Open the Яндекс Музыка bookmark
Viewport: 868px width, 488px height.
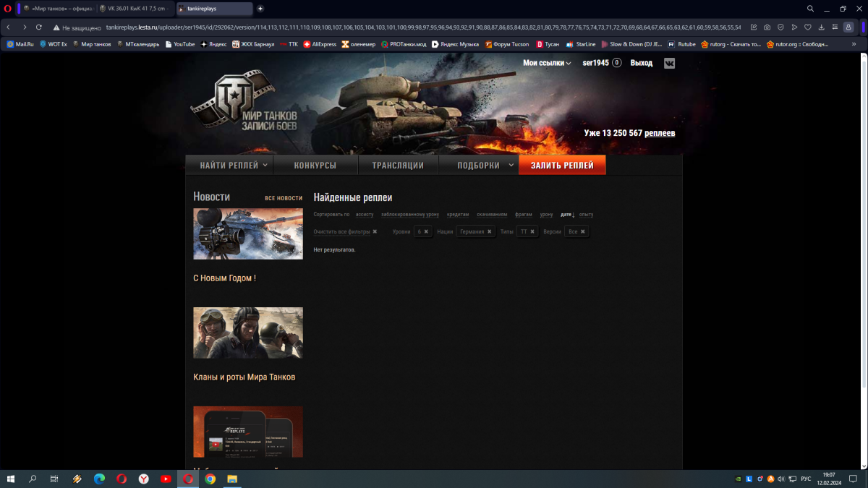click(x=456, y=44)
